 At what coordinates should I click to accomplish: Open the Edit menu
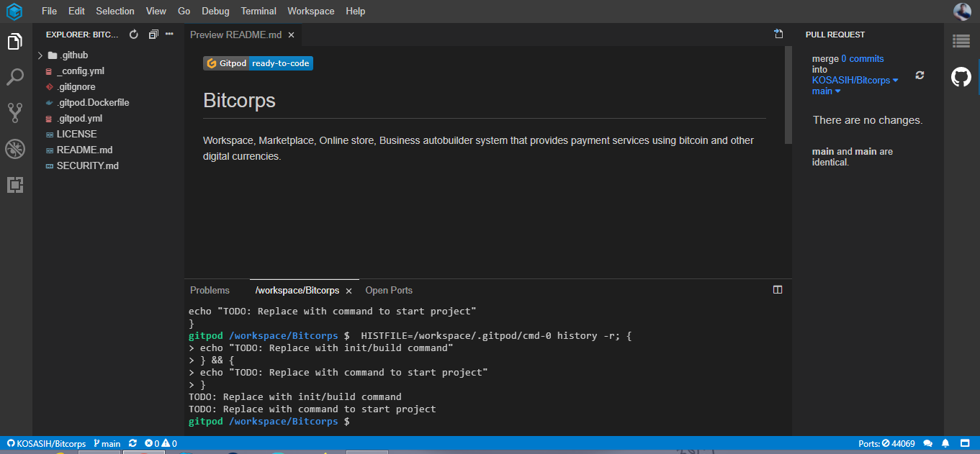[x=76, y=12]
